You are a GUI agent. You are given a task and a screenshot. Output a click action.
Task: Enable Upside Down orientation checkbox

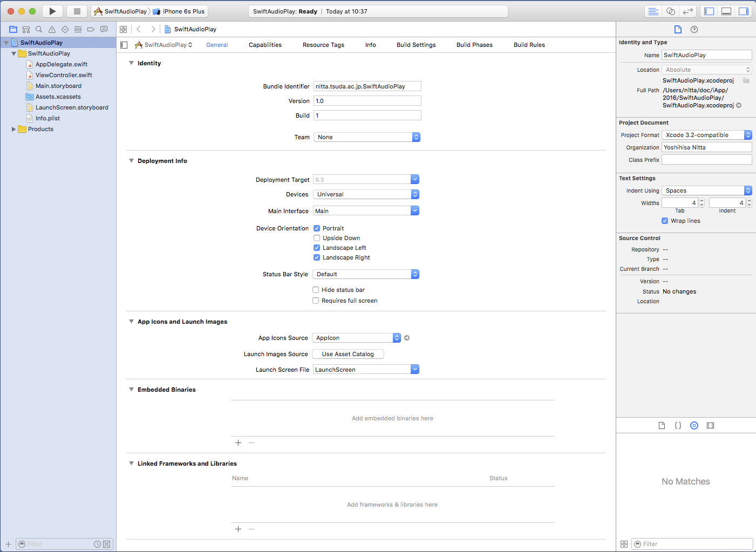[317, 238]
